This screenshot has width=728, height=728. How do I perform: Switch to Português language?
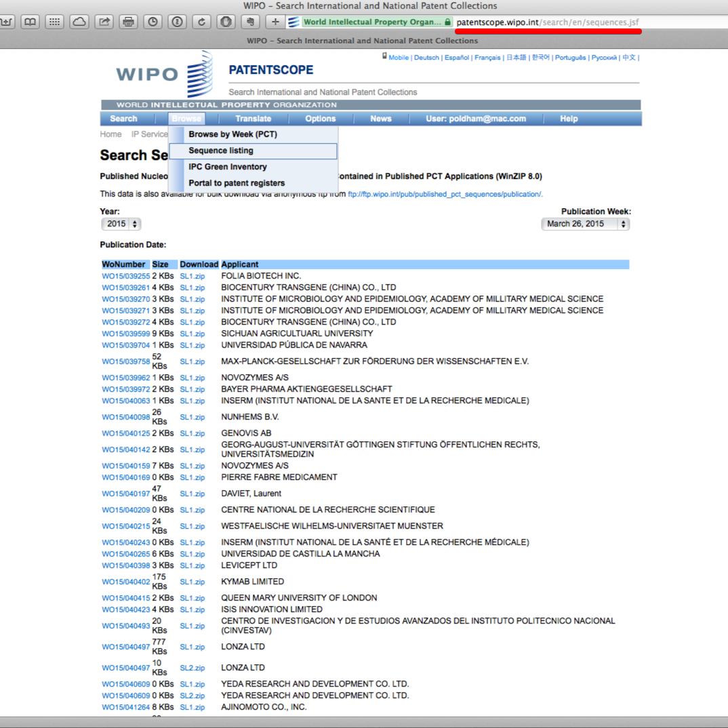pyautogui.click(x=571, y=58)
